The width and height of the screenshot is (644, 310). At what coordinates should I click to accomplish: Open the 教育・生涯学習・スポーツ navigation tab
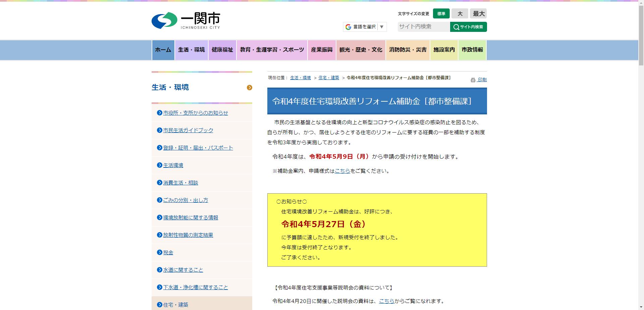tap(272, 50)
